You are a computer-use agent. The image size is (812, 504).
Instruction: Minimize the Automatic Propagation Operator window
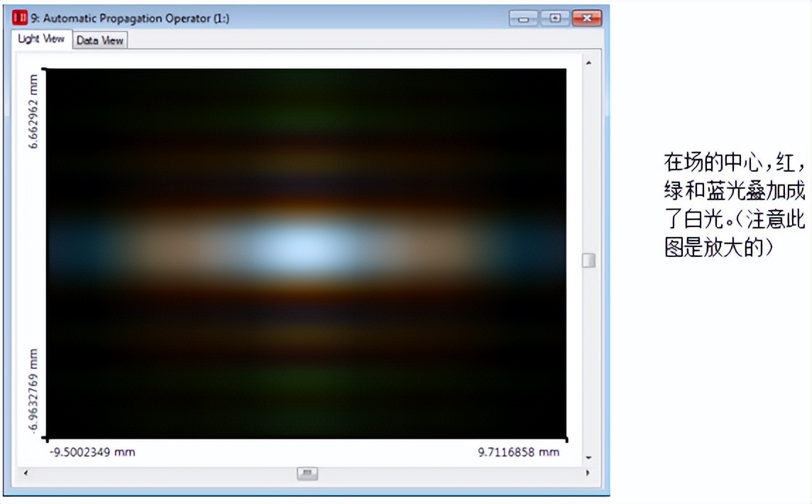pyautogui.click(x=523, y=18)
